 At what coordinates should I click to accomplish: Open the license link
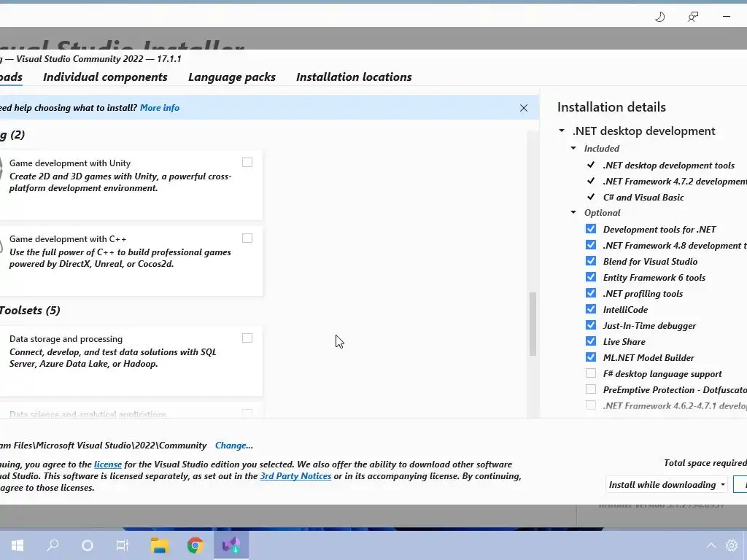pos(108,464)
